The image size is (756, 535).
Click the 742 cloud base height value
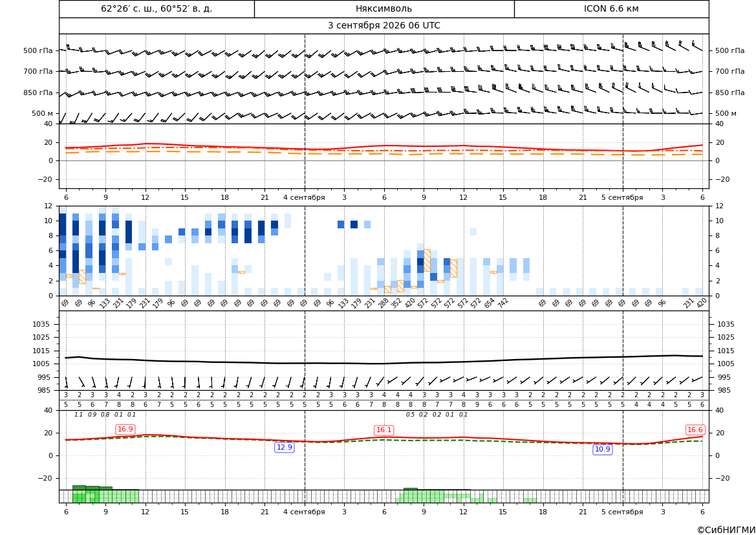[x=503, y=303]
